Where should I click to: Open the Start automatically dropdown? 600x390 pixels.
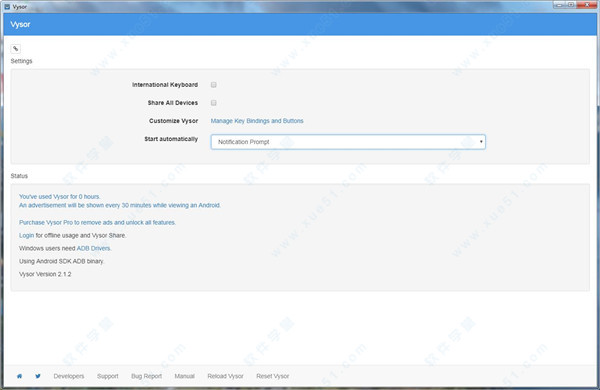coord(348,142)
